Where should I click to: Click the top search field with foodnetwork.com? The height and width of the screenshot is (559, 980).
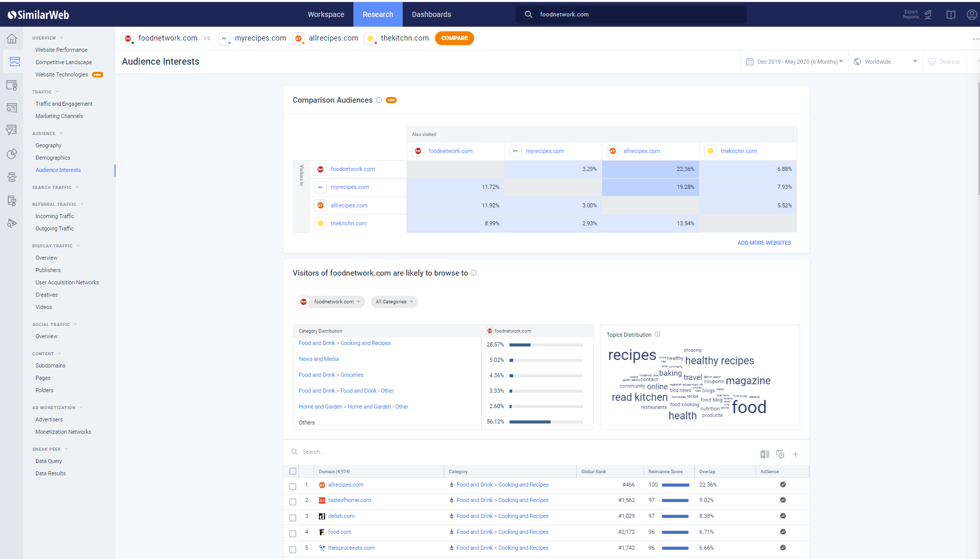point(631,14)
